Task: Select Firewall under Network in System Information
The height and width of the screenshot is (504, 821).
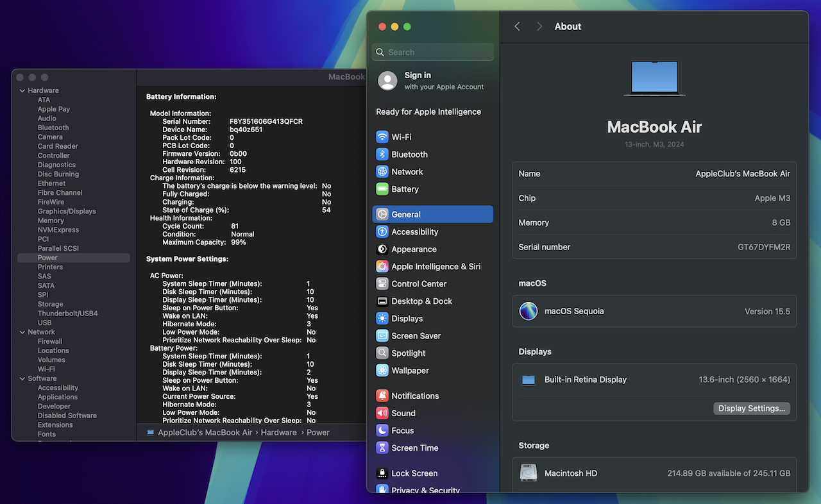Action: click(x=50, y=341)
